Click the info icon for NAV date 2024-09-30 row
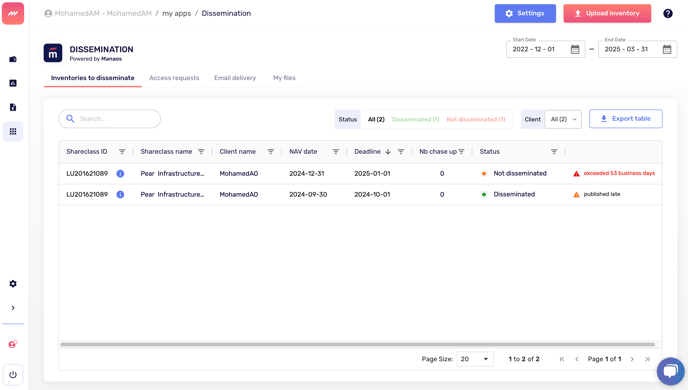Image resolution: width=688 pixels, height=390 pixels. pos(120,194)
